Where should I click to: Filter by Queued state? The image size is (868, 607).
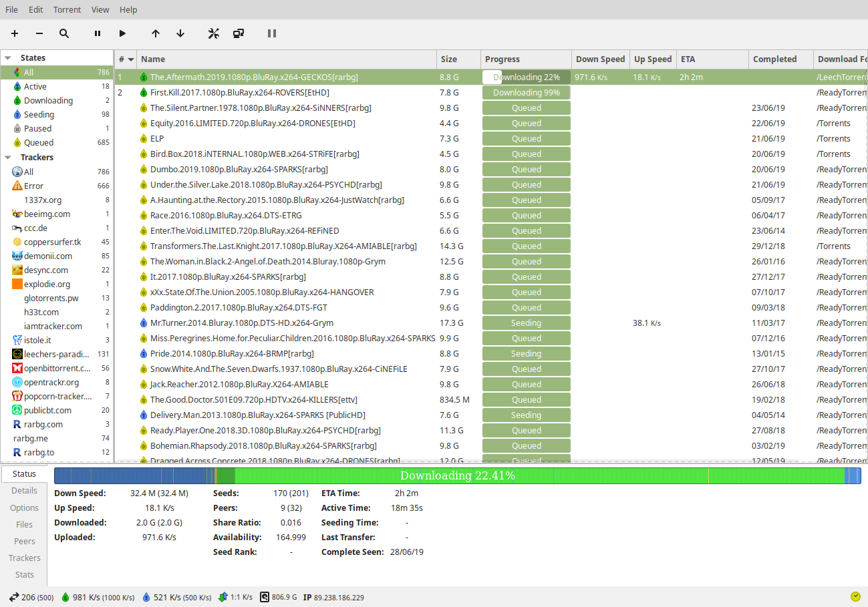57,142
